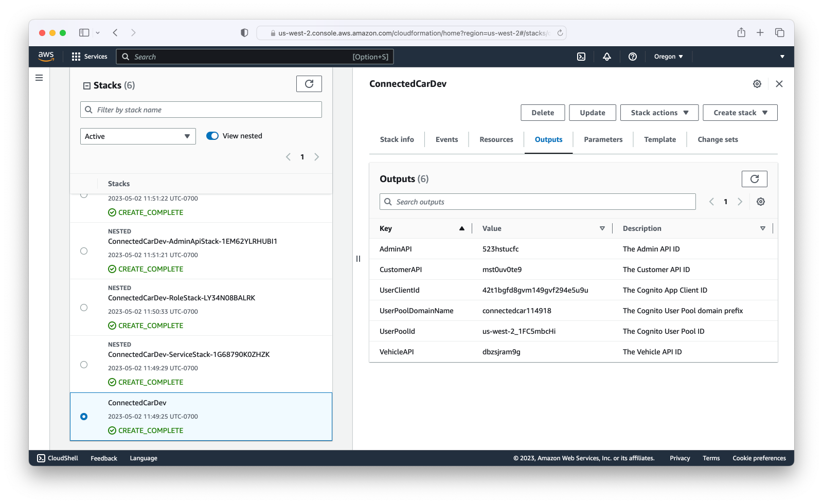Go to next Stacks page
823x504 pixels.
click(x=317, y=157)
